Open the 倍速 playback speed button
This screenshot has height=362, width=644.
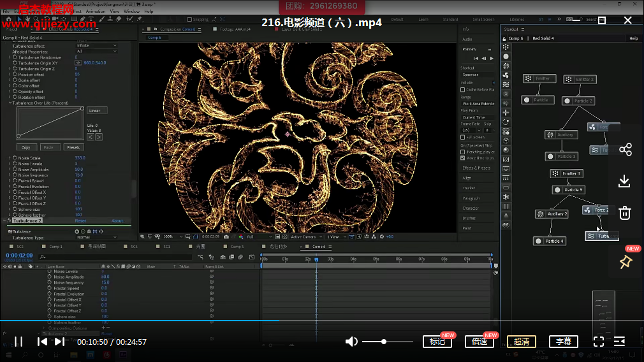pos(479,342)
